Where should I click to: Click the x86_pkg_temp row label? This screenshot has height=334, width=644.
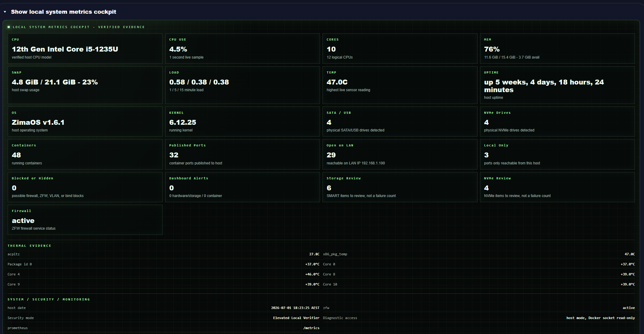[x=335, y=254]
